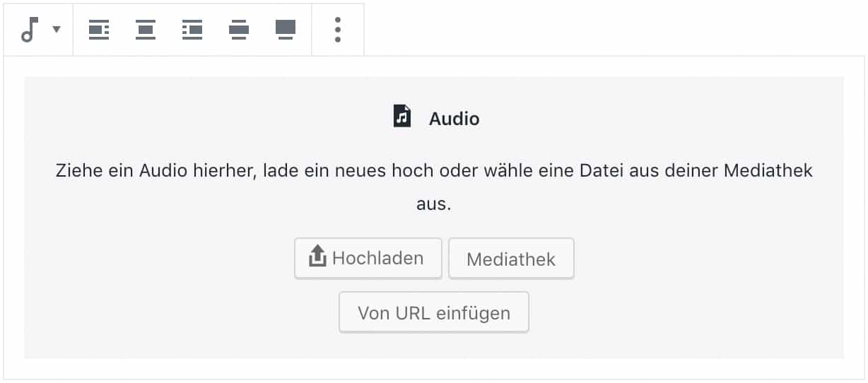Click the Audio block file icon
Viewport: 868px width, 383px height.
click(x=402, y=116)
